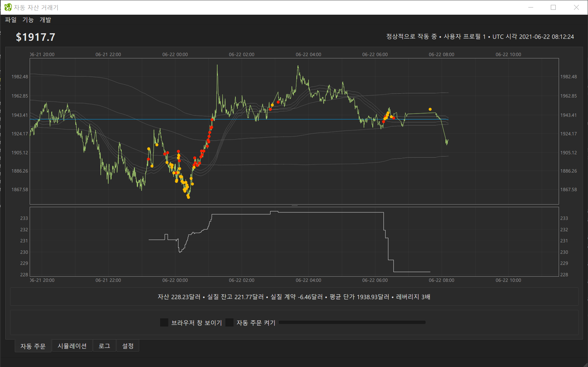Open the 개발 menu
This screenshot has height=367, width=588.
tap(45, 20)
